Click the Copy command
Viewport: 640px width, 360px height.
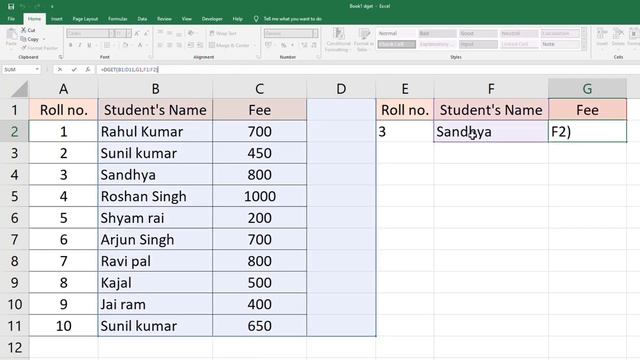30,39
